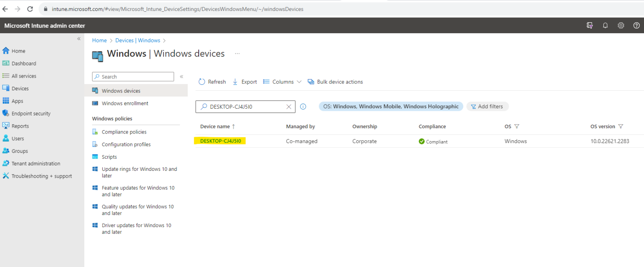Image resolution: width=644 pixels, height=267 pixels.
Task: Open Compliance policies under Windows policies
Action: coord(124,131)
